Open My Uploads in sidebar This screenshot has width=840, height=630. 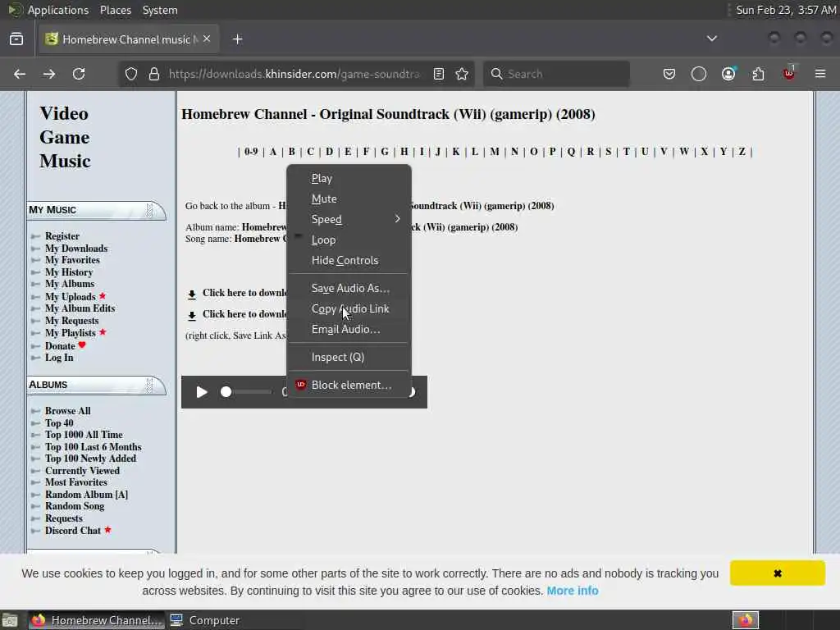(x=71, y=296)
